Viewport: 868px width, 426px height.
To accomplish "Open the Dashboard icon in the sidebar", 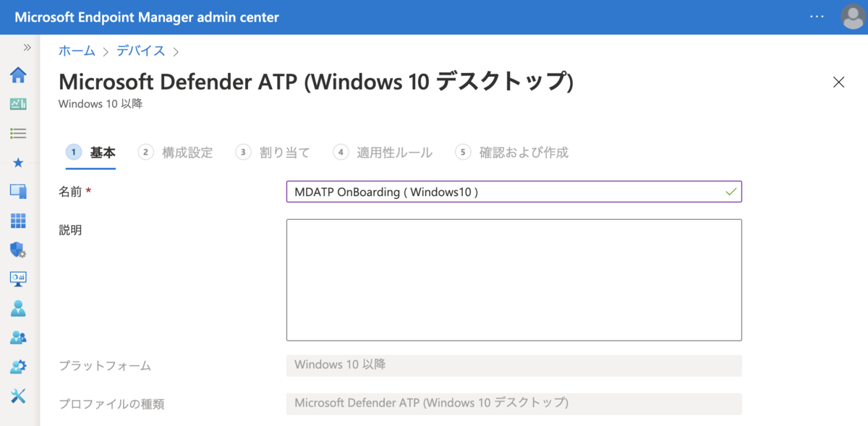I will coord(18,103).
